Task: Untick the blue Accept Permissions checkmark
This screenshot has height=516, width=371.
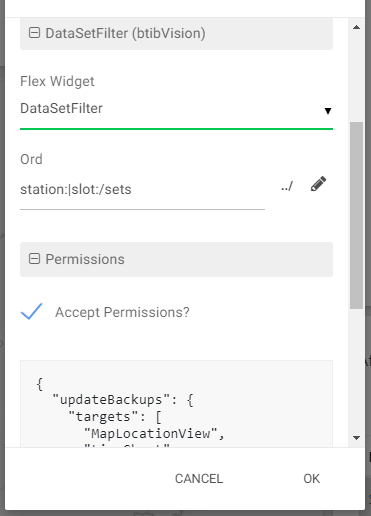Action: point(32,312)
